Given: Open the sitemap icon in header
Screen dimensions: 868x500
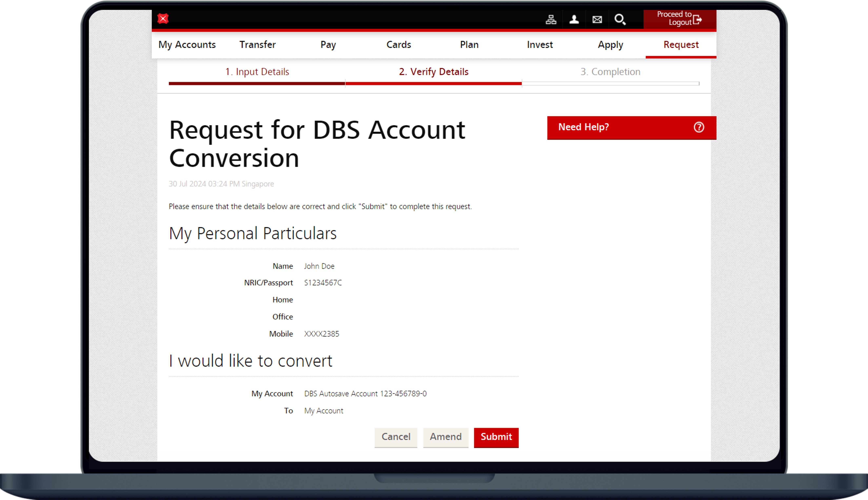Looking at the screenshot, I should 551,20.
